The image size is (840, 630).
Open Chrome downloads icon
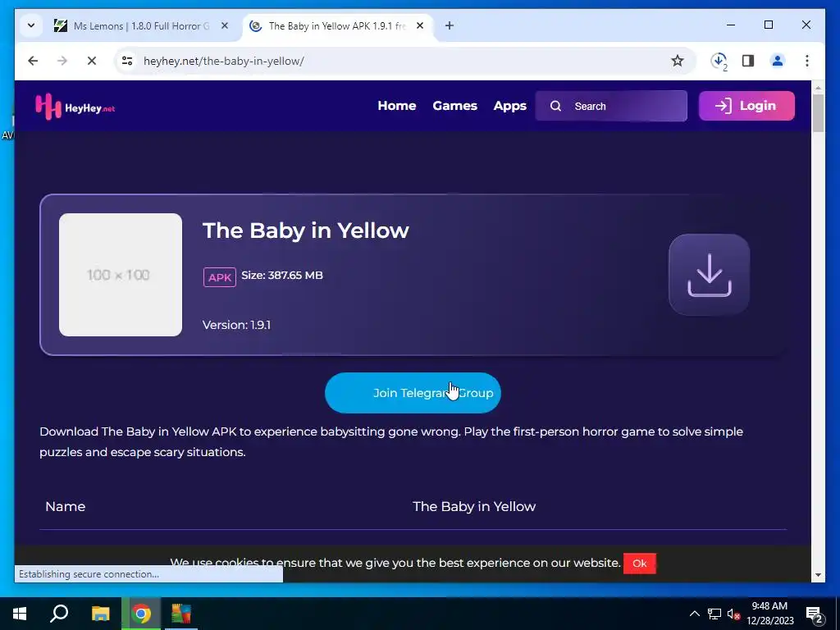(719, 61)
